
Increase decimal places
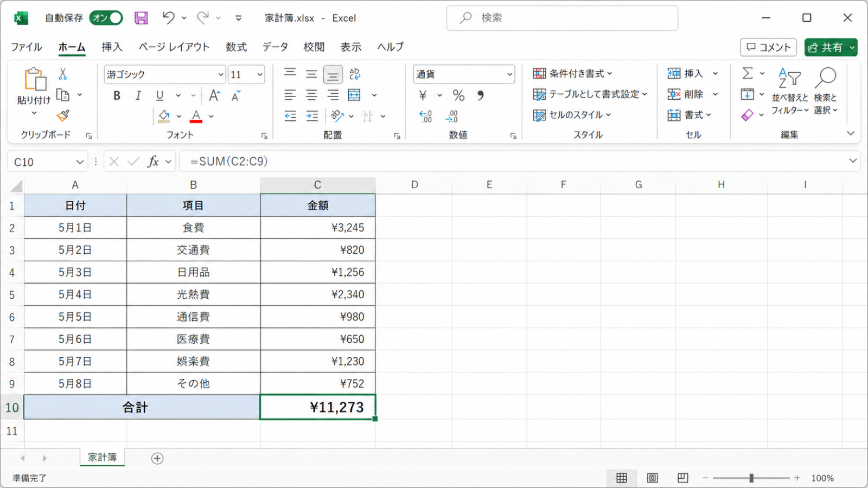click(x=426, y=116)
